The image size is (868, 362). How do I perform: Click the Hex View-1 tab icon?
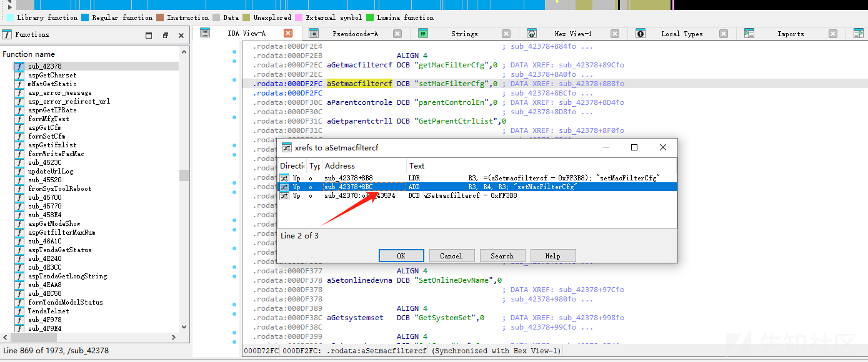[x=532, y=34]
